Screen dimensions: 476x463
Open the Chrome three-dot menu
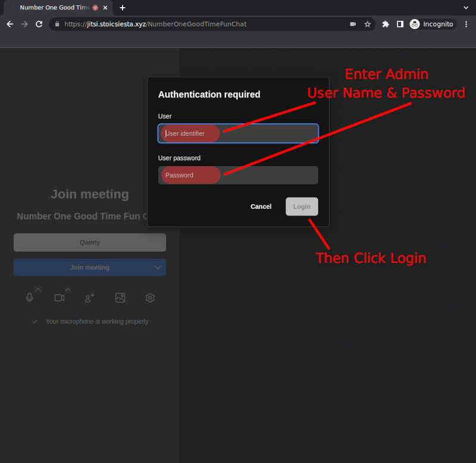click(x=466, y=24)
